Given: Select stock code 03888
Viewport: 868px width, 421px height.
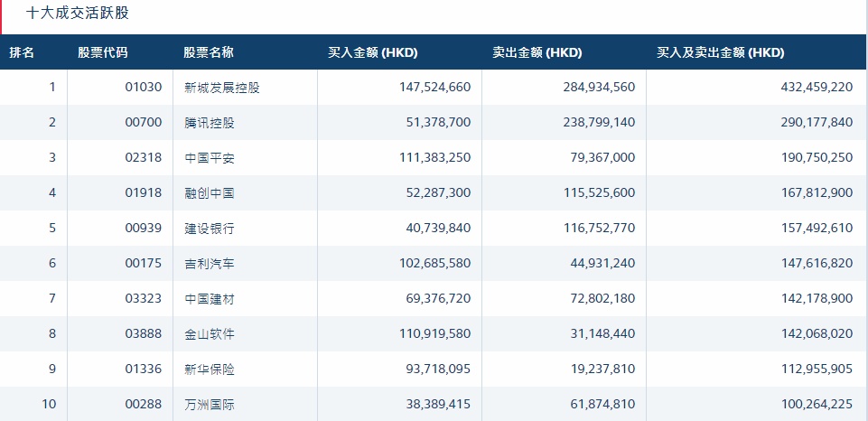Looking at the screenshot, I should (144, 333).
